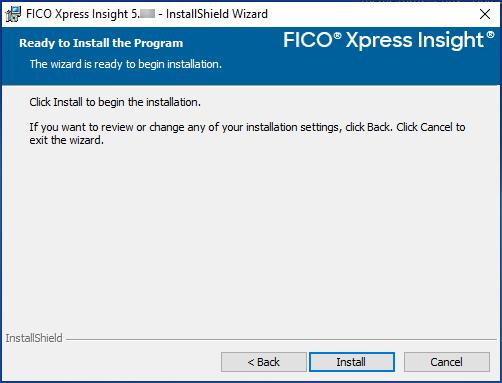502x383 pixels.
Task: Click the InstallShield label near the bottom
Action: [x=34, y=338]
